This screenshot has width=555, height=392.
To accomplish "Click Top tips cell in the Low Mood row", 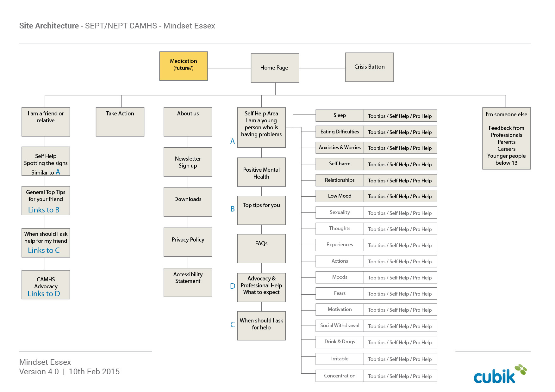I will [x=400, y=196].
